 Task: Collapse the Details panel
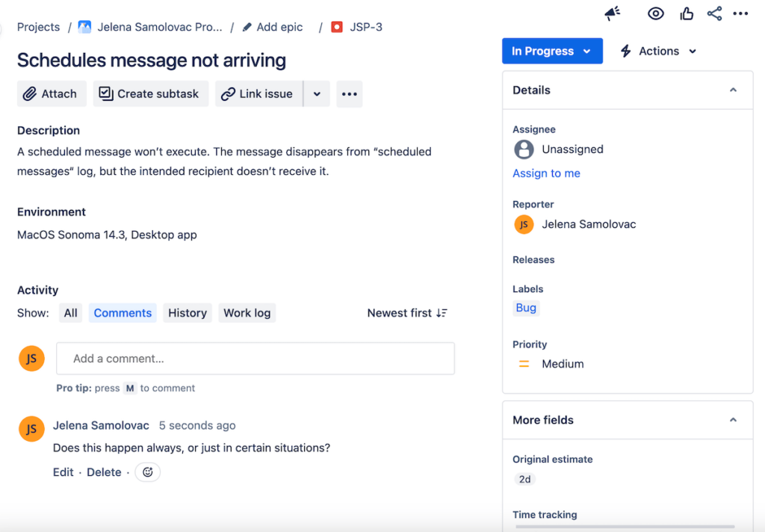[733, 90]
